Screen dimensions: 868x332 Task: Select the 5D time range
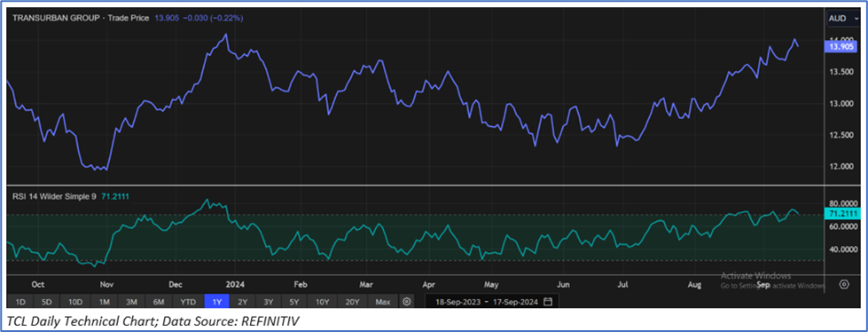coord(47,302)
